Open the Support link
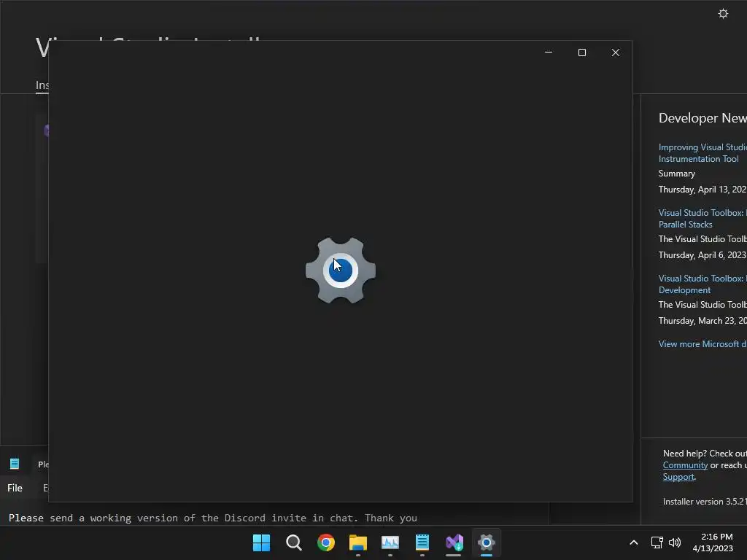This screenshot has width=747, height=560. click(x=678, y=477)
